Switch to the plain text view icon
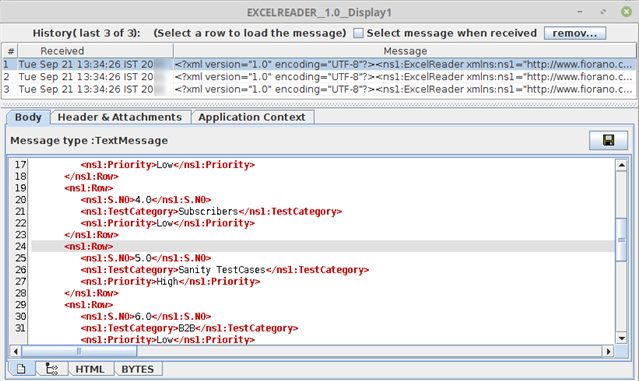 [21, 369]
